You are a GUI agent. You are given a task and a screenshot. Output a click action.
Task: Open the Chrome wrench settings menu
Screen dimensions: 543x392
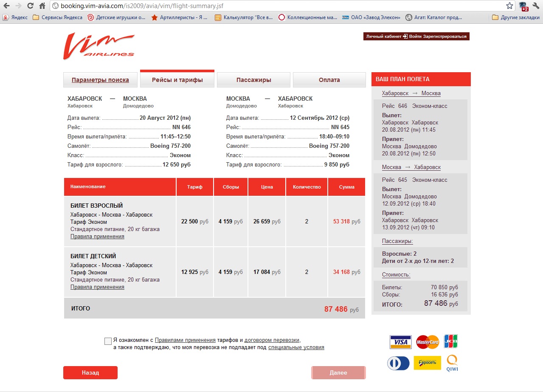[x=535, y=6]
